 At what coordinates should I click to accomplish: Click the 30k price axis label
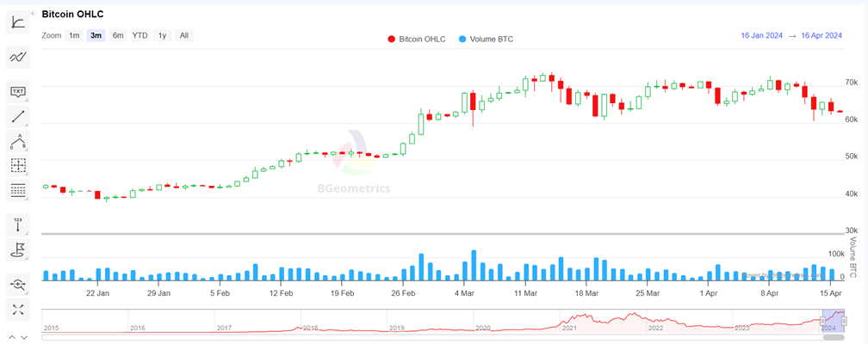(x=852, y=230)
